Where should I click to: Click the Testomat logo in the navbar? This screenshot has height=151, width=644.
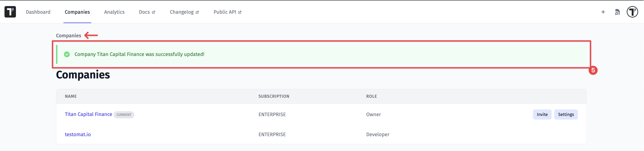tap(10, 12)
